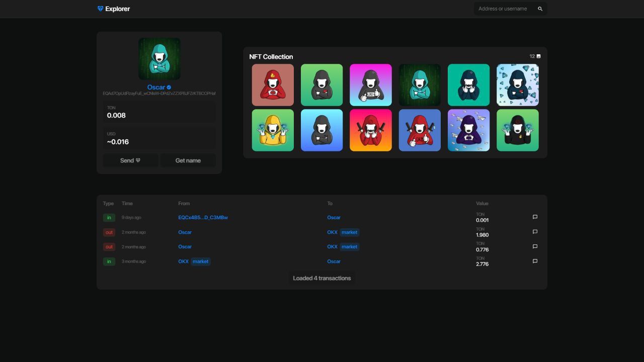Click the Oscar username heading link
The image size is (644, 362).
click(x=156, y=87)
